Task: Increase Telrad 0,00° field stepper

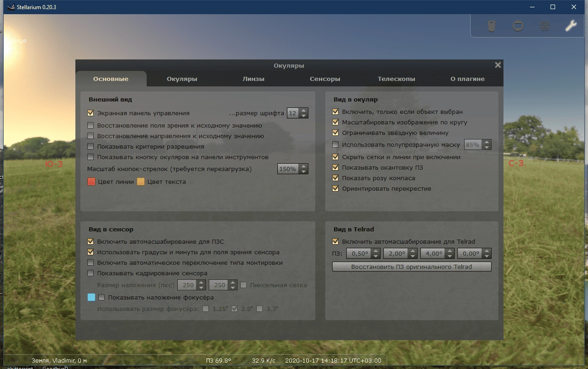Action: 487,251
